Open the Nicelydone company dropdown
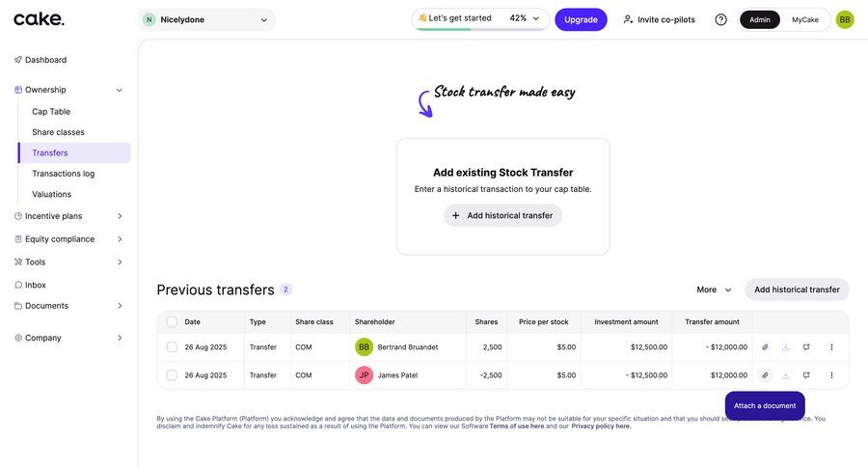Image resolution: width=868 pixels, height=467 pixels. 205,19
